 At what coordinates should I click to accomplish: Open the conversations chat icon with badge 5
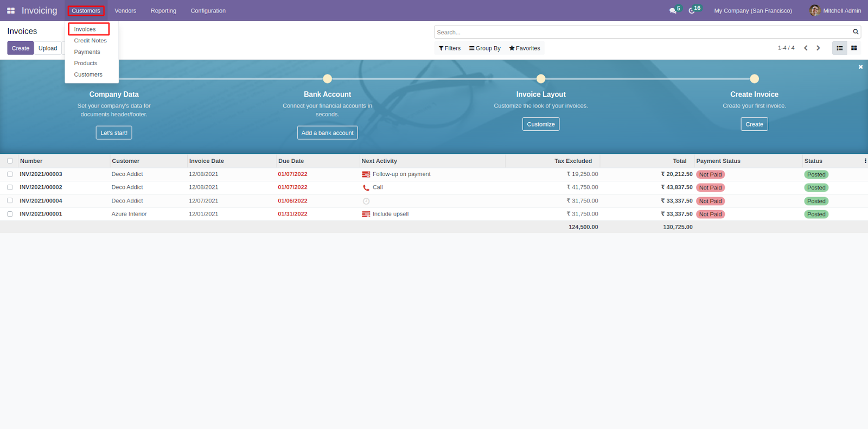coord(673,10)
